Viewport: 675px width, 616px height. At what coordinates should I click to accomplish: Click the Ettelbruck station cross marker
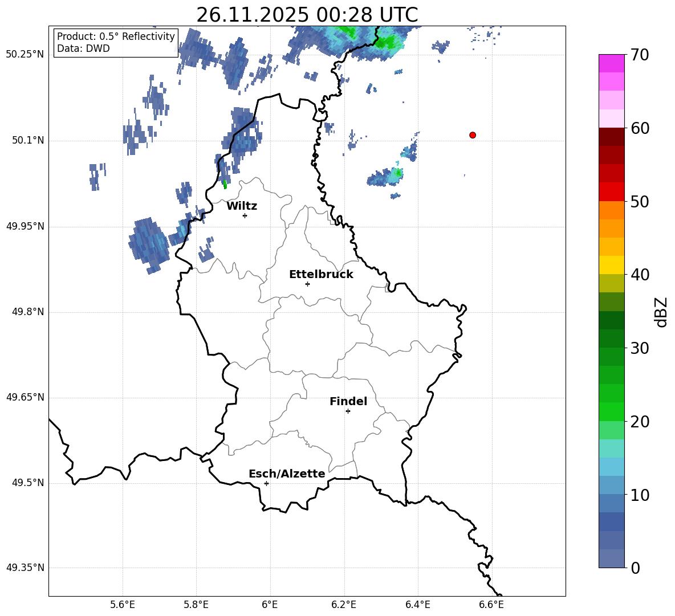pyautogui.click(x=307, y=284)
